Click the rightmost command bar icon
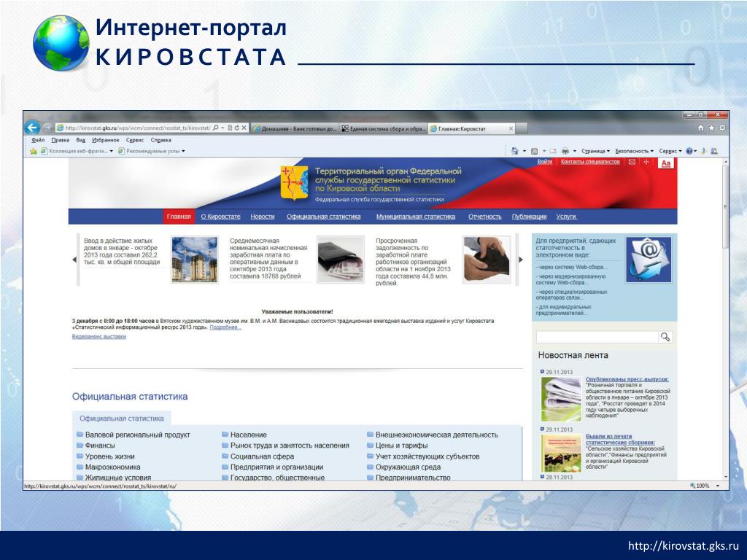Image resolution: width=747 pixels, height=560 pixels. 713,151
